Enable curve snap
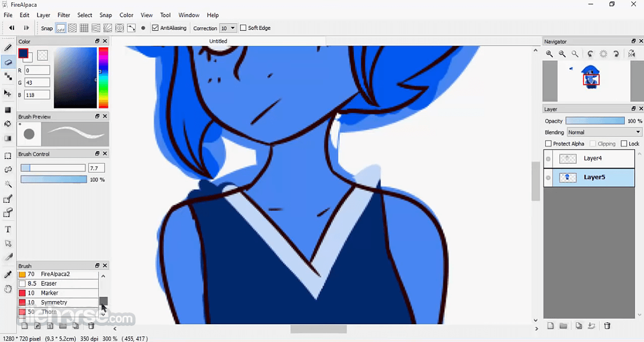 click(131, 28)
